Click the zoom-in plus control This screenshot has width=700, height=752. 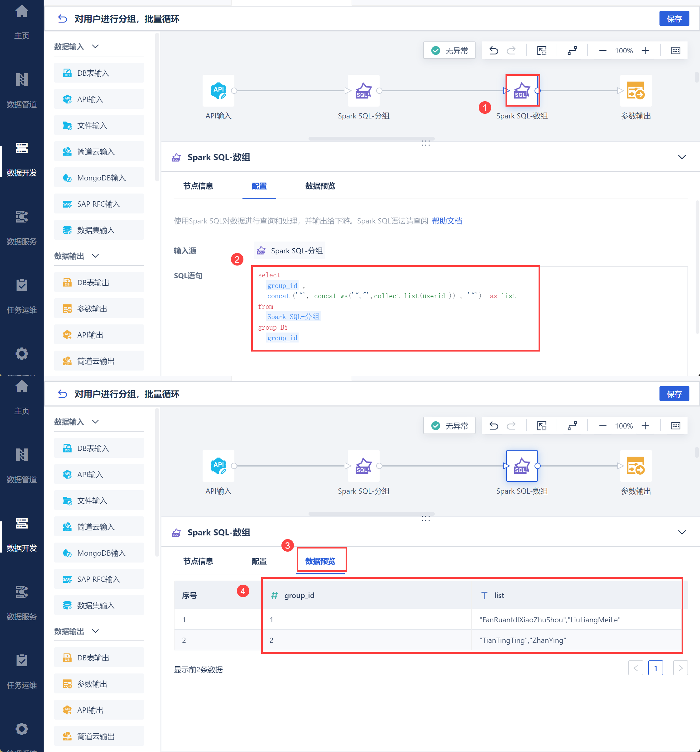[x=645, y=50]
